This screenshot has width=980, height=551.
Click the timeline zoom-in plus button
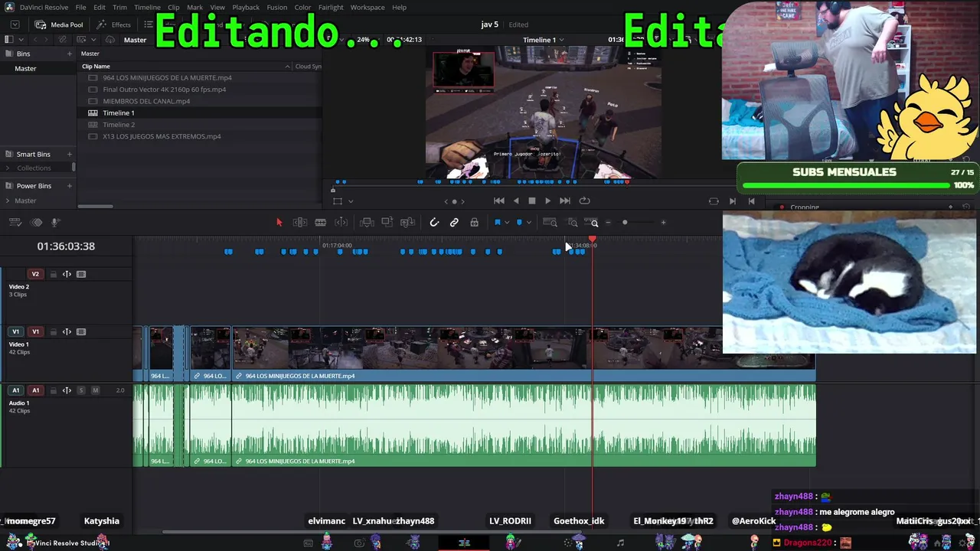[x=663, y=223]
